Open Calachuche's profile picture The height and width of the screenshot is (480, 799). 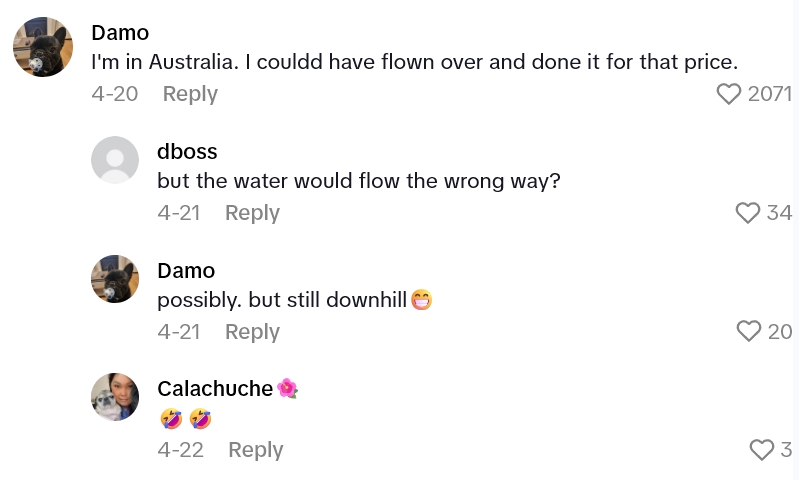115,397
